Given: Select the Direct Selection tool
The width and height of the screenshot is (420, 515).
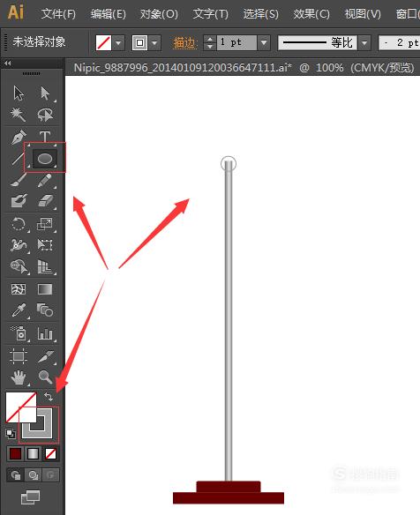Looking at the screenshot, I should [45, 93].
